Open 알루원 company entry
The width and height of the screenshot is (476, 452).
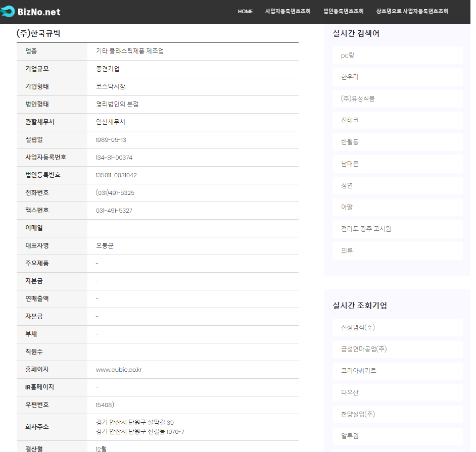point(397,436)
